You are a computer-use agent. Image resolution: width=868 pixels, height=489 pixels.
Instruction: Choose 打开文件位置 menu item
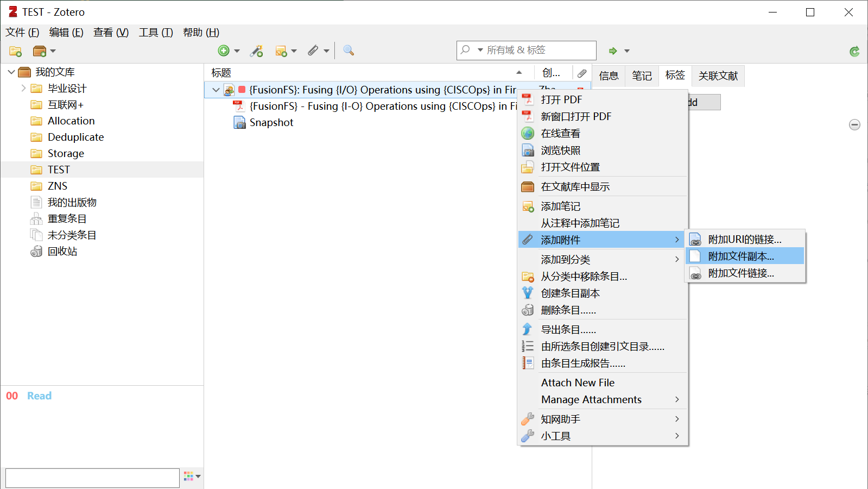603,167
